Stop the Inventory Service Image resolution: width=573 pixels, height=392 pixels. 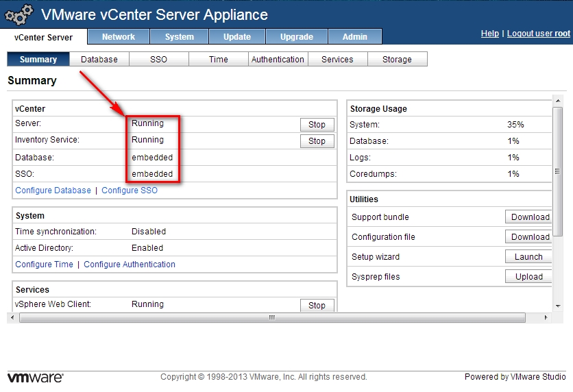pos(317,141)
